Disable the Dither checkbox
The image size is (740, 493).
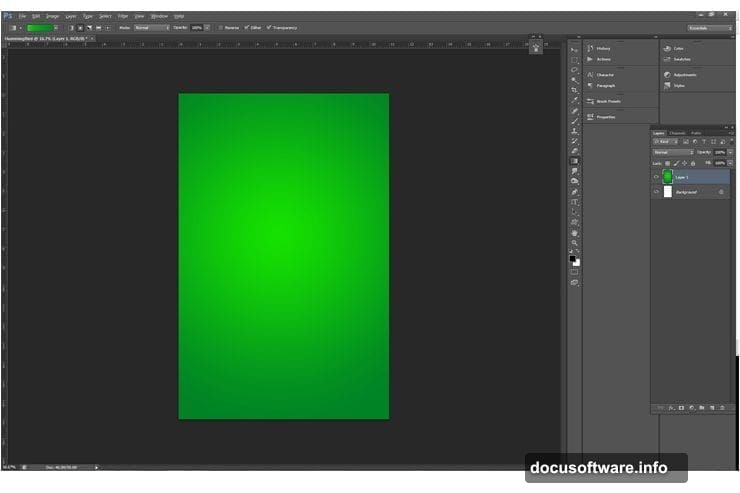click(246, 27)
